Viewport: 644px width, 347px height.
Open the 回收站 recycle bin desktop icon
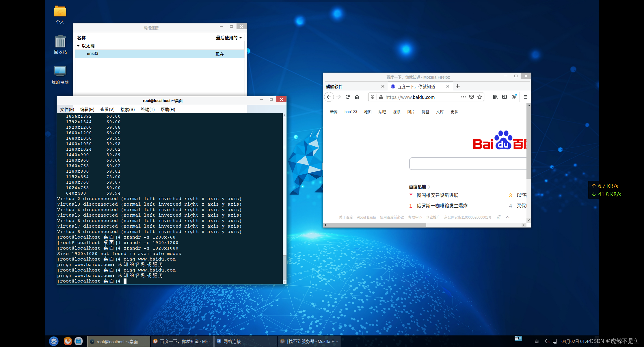tap(60, 45)
